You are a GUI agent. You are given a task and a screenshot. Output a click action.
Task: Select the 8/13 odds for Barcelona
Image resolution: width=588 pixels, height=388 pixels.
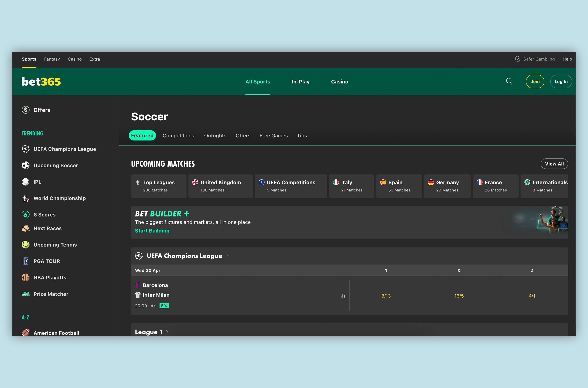coord(386,295)
